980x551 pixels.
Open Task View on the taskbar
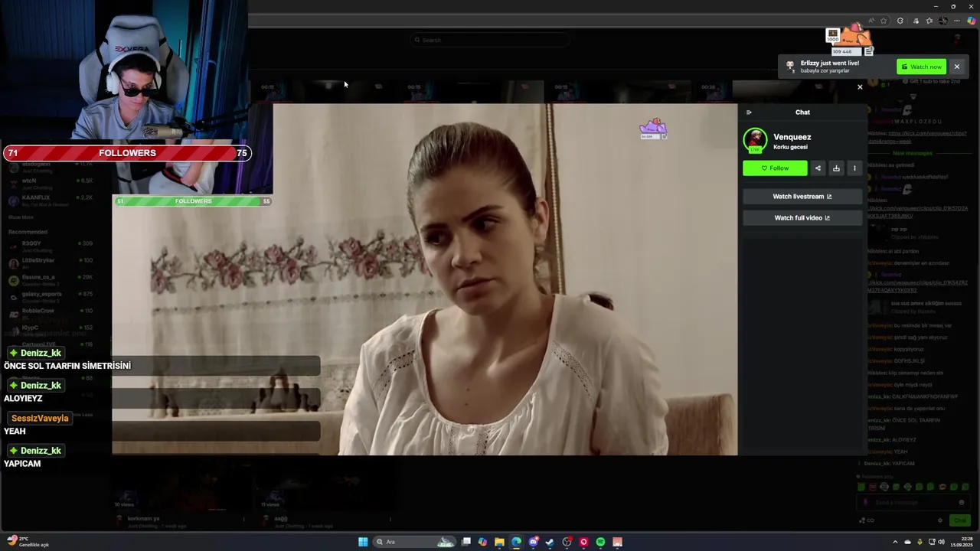(465, 542)
